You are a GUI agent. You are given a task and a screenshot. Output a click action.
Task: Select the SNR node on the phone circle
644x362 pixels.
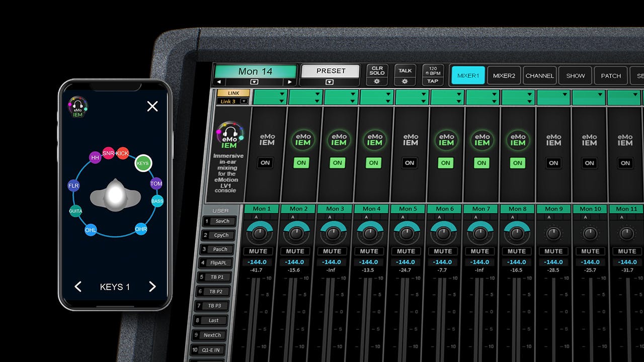pyautogui.click(x=108, y=153)
